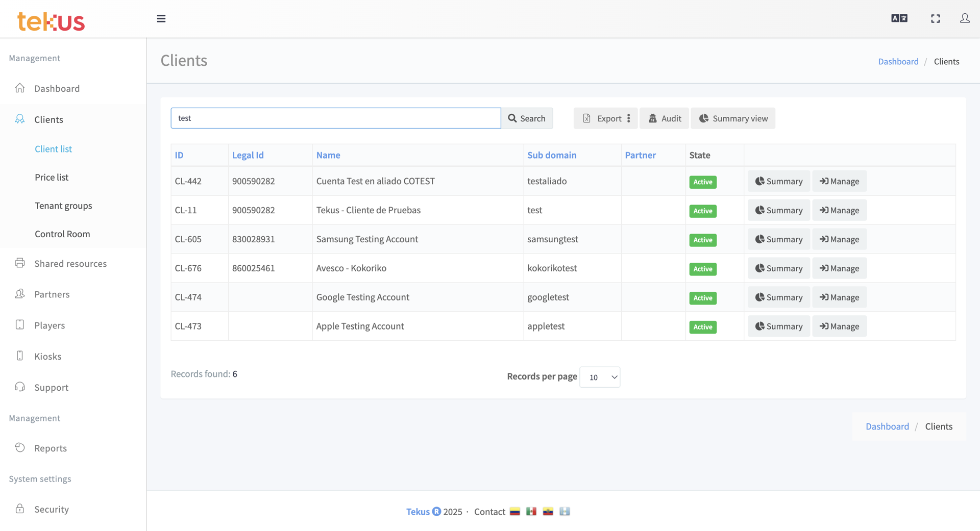This screenshot has width=980, height=531.
Task: Open the user profile icon
Action: [964, 18]
